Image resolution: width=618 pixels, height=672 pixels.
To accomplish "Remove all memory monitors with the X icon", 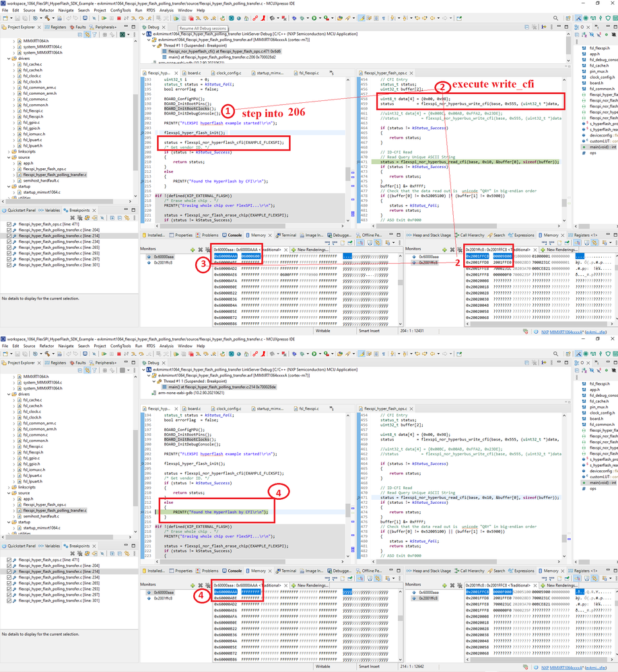I will pyautogui.click(x=207, y=250).
